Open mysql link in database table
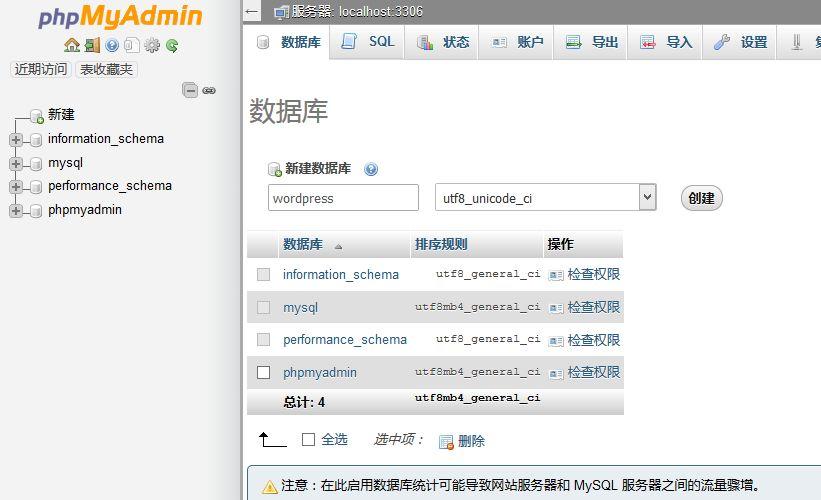 (x=301, y=307)
